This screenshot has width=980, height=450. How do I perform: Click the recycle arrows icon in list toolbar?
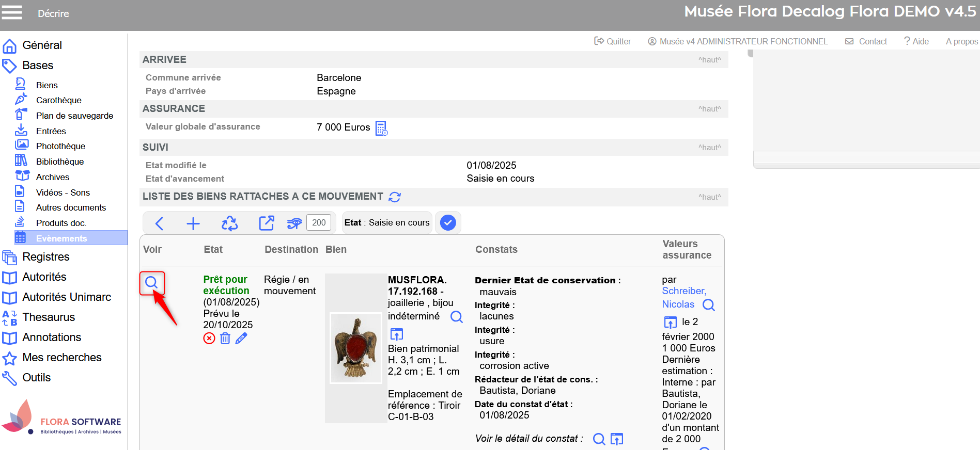(229, 223)
